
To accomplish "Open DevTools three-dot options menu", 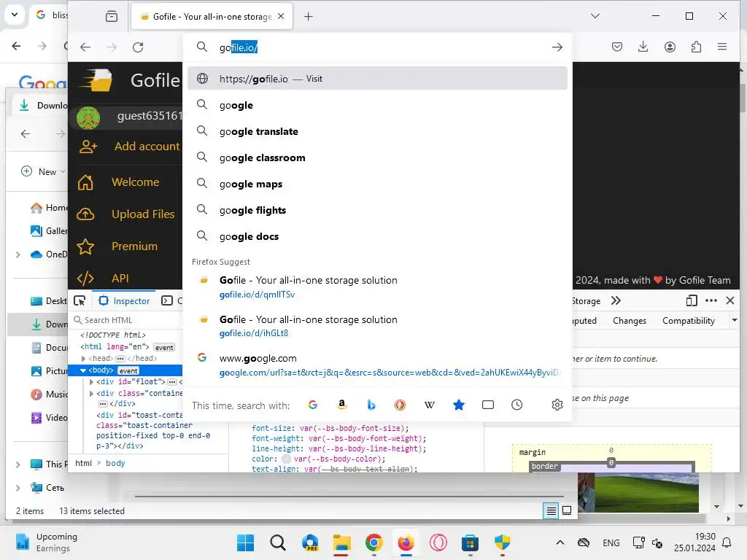I will tap(711, 300).
